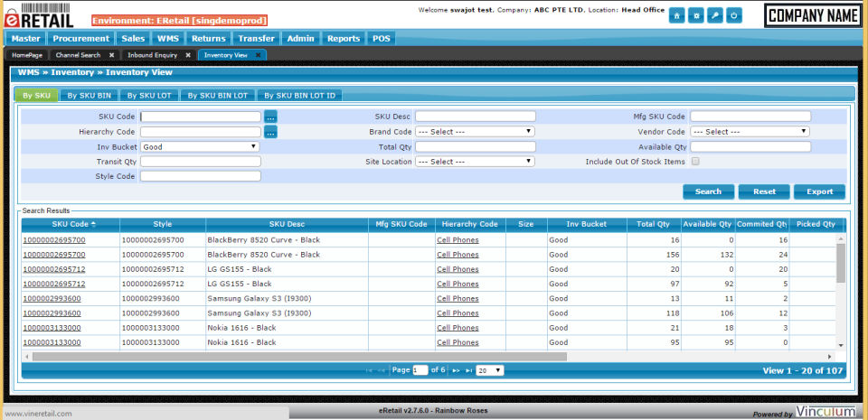Screen dimensions: 868x420
Task: Open Hierarchy Code lookup ellipsis button
Action: (270, 132)
